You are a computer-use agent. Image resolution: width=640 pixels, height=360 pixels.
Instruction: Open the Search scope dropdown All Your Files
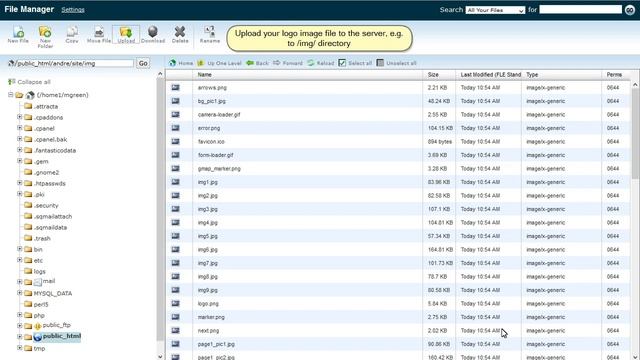[495, 10]
